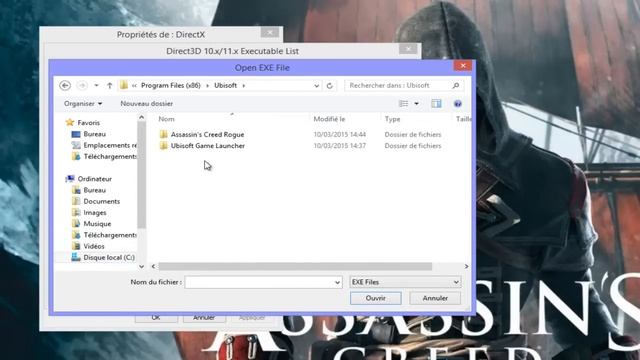
Task: Click the Assassin's Creed Rogue folder icon
Action: point(164,134)
